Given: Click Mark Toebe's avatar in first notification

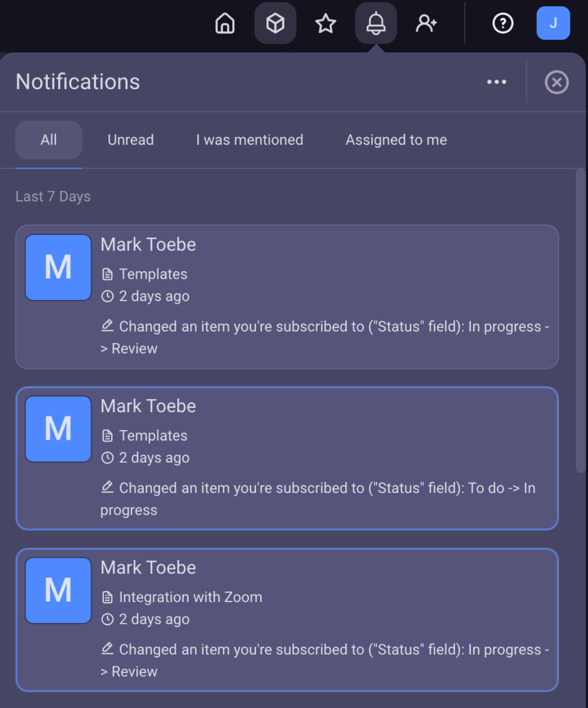Looking at the screenshot, I should [x=58, y=268].
